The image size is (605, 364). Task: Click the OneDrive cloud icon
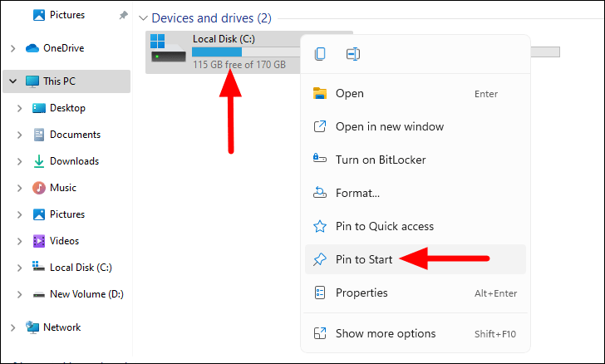[32, 48]
